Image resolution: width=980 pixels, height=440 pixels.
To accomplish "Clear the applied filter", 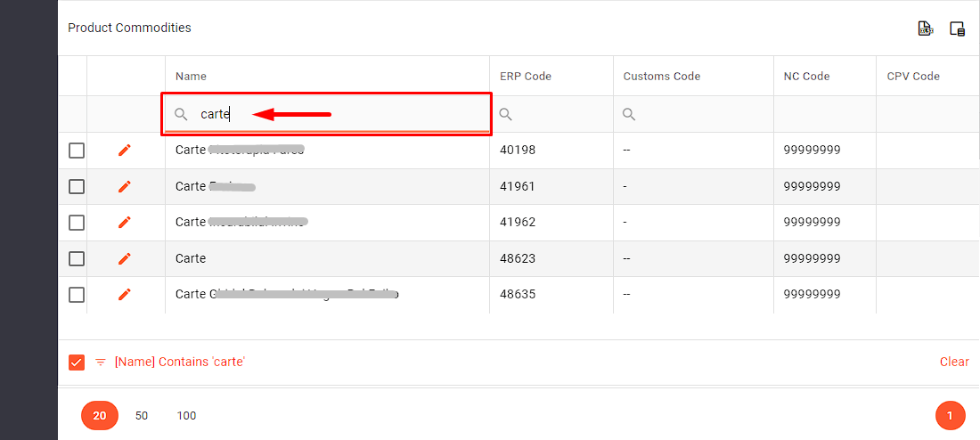I will click(954, 362).
